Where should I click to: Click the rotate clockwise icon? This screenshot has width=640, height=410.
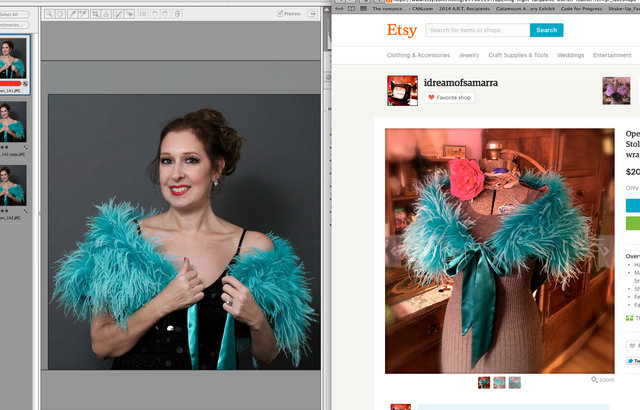tap(165, 14)
